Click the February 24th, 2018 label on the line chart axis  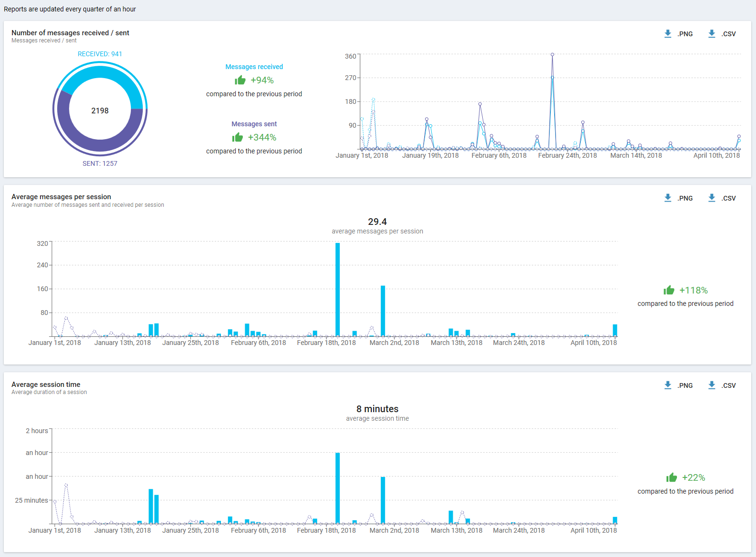[x=567, y=155]
